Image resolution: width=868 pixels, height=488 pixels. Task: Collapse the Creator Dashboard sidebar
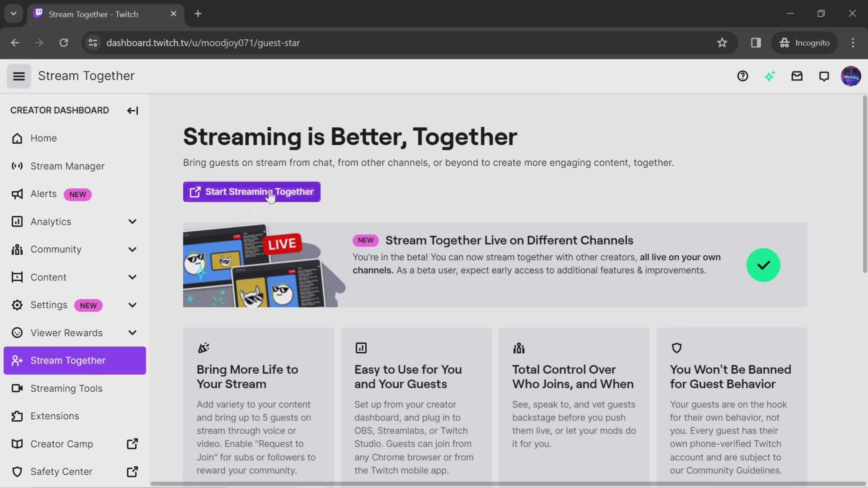[x=132, y=110]
